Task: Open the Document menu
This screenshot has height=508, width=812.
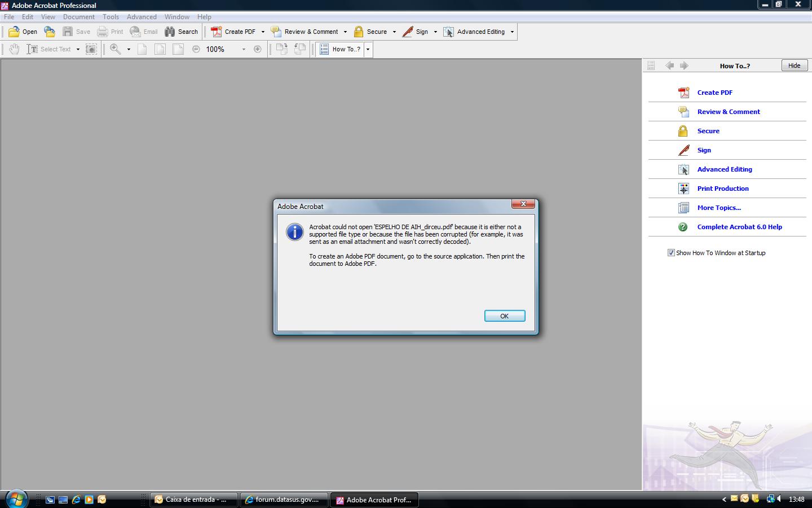Action: point(78,17)
